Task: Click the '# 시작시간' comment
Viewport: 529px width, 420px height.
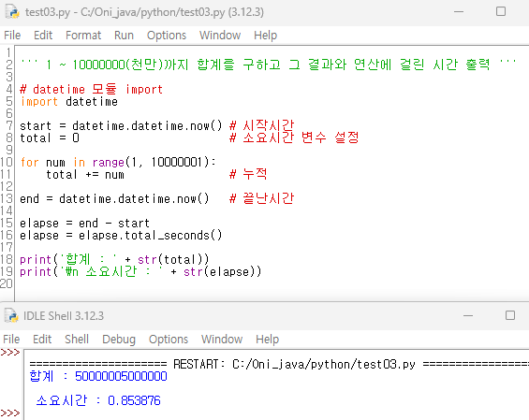Action: [262, 125]
